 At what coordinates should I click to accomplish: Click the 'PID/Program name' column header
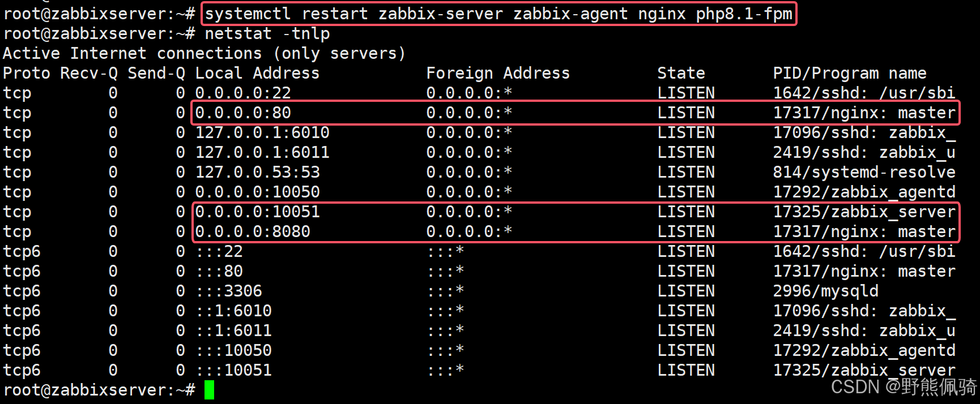click(850, 73)
